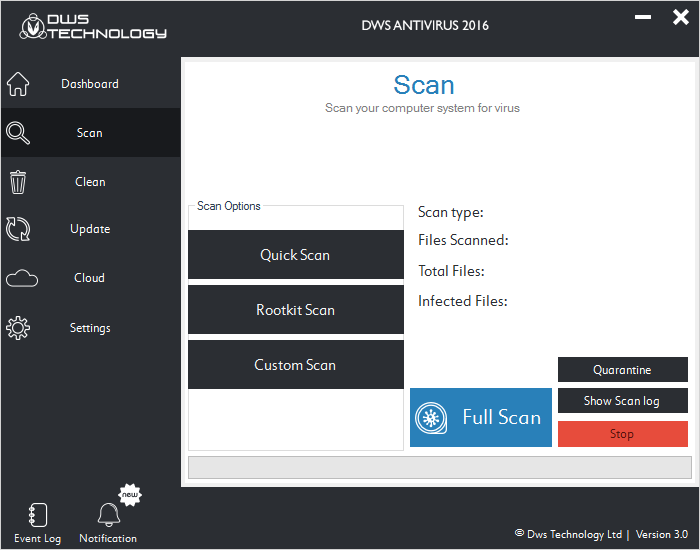Viewport: 700px width, 550px height.
Task: Click the 'Scan Options' group title
Action: pos(229,206)
